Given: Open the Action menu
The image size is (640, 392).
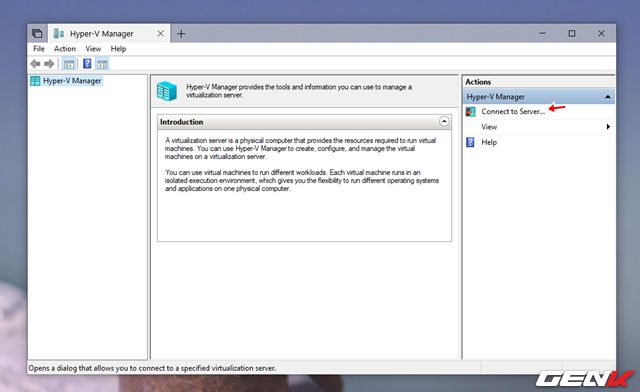Looking at the screenshot, I should (65, 49).
